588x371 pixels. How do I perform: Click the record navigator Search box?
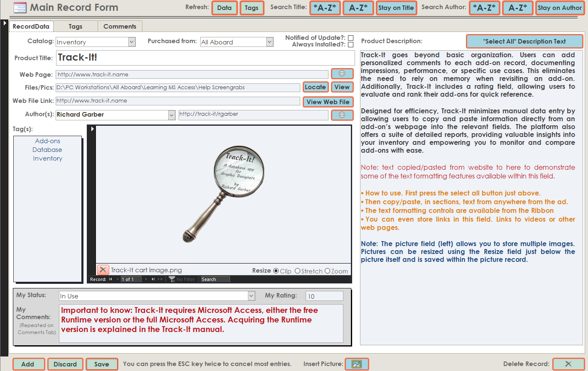point(215,279)
